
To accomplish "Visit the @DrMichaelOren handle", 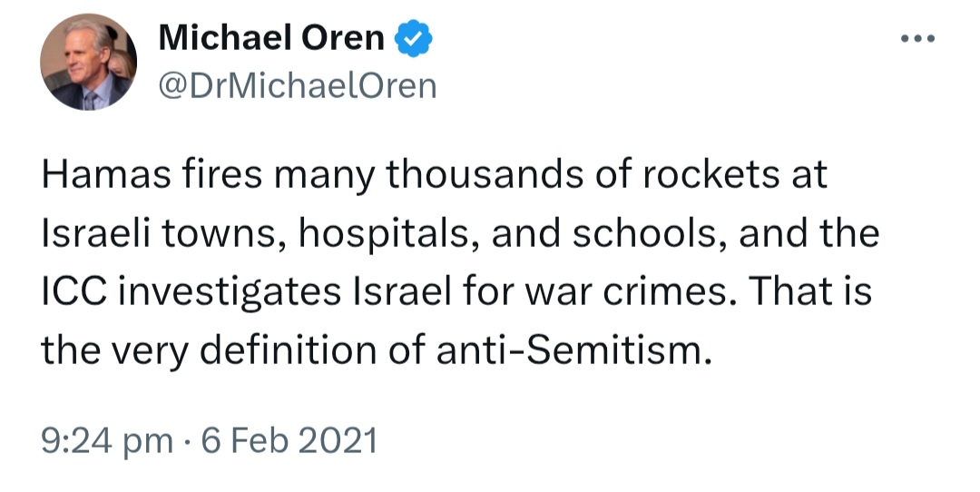I will tap(298, 85).
